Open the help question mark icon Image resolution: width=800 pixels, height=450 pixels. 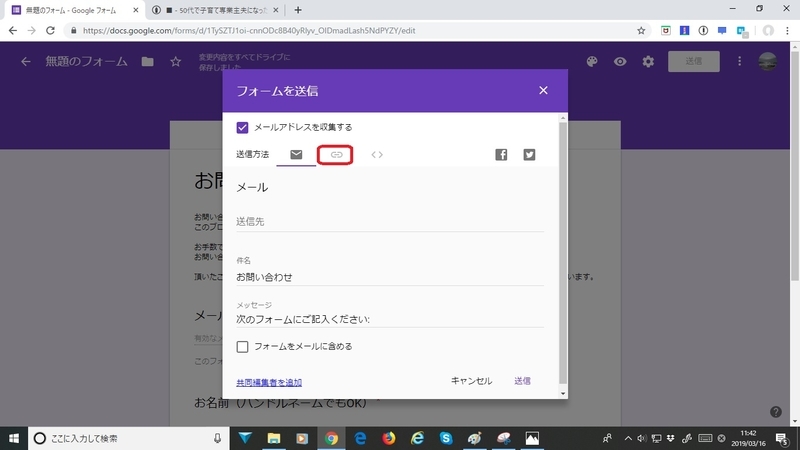click(776, 412)
